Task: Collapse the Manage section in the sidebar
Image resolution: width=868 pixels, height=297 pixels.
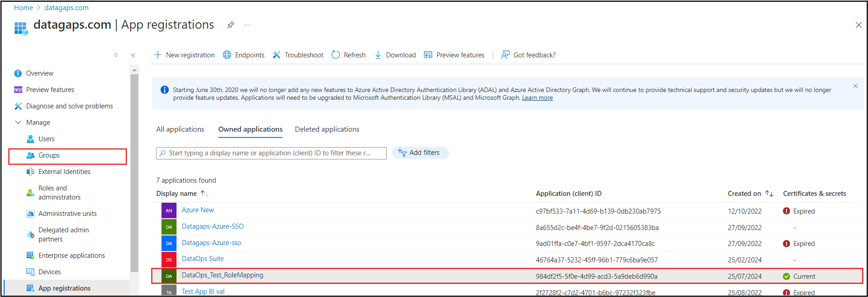Action: point(18,122)
